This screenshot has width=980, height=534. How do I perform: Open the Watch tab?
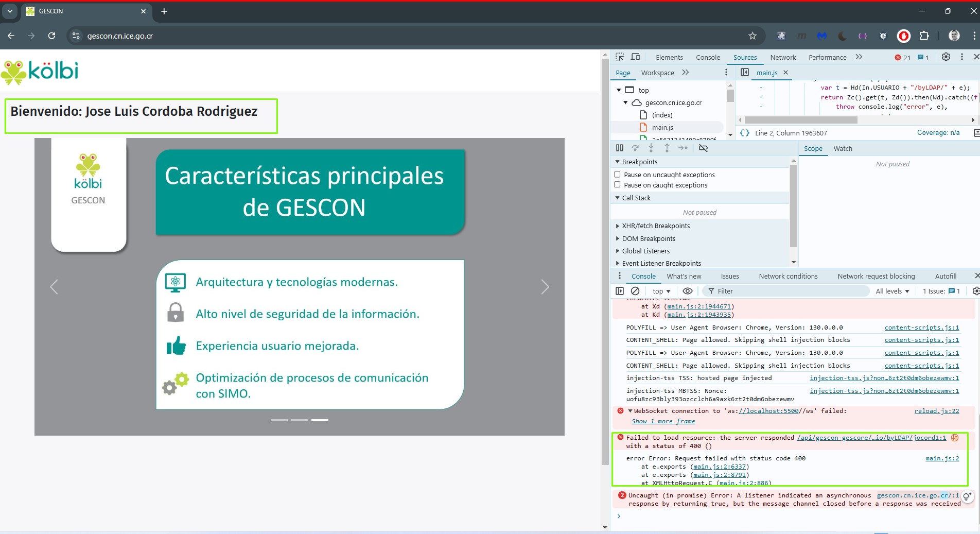click(x=843, y=148)
